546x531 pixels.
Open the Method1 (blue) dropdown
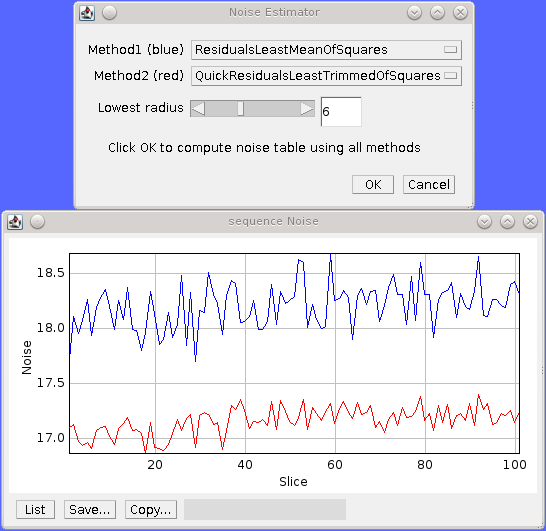click(x=326, y=50)
